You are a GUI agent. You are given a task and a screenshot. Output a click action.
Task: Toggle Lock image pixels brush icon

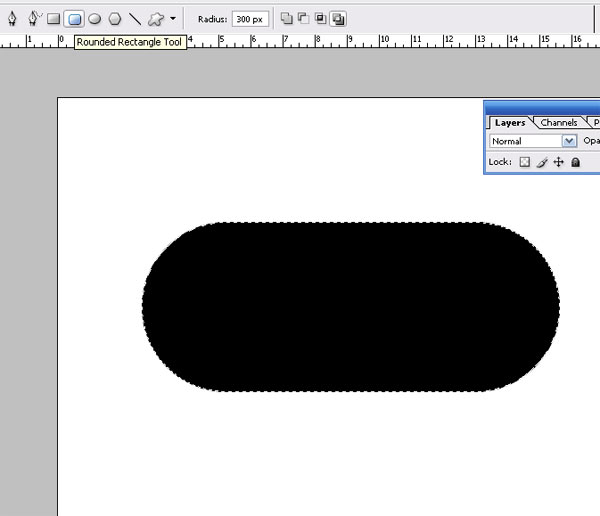pos(542,162)
